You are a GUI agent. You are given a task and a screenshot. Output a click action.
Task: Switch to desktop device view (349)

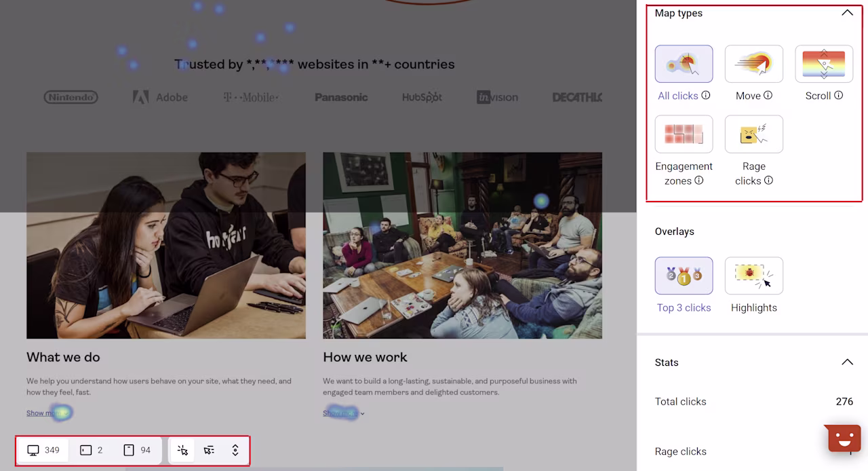tap(43, 450)
